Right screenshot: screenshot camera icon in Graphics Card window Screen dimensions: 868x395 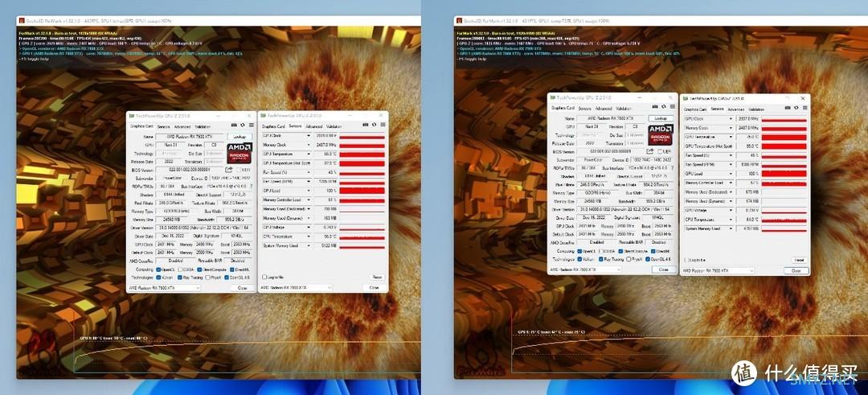click(655, 107)
